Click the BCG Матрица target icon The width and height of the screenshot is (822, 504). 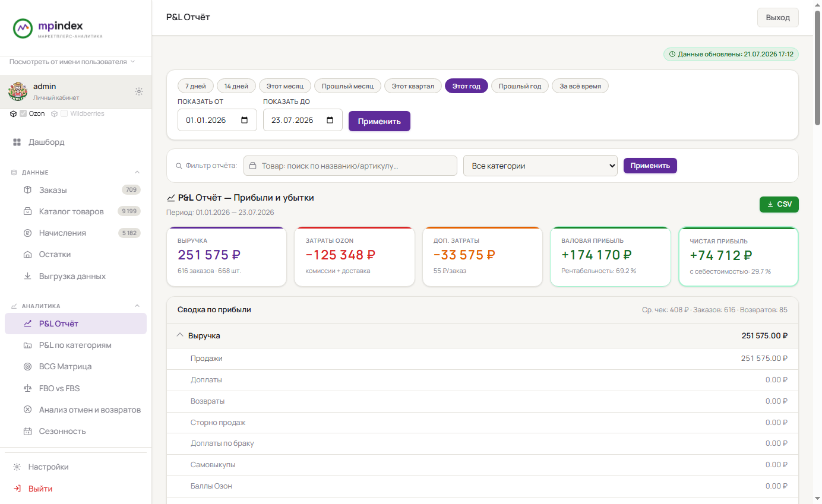[x=27, y=367]
